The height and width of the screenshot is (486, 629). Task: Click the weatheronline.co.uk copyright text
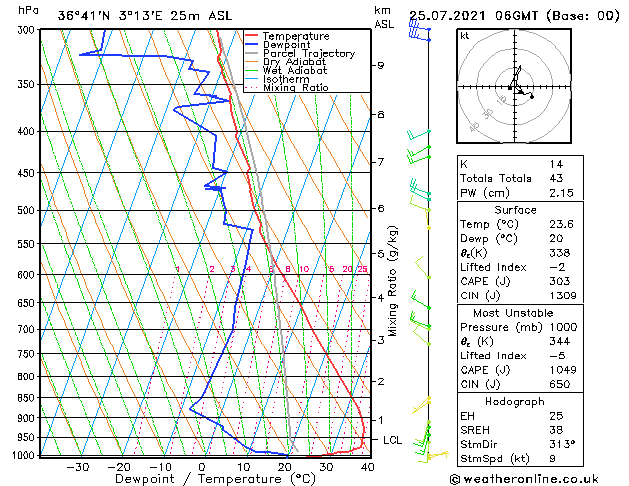click(x=524, y=479)
